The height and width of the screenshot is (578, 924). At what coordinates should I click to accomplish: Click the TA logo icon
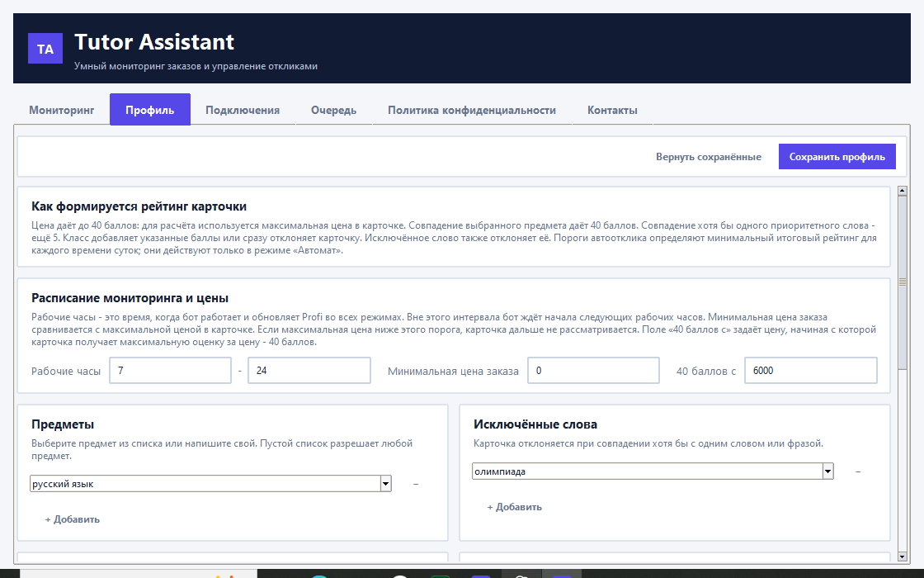tap(45, 49)
